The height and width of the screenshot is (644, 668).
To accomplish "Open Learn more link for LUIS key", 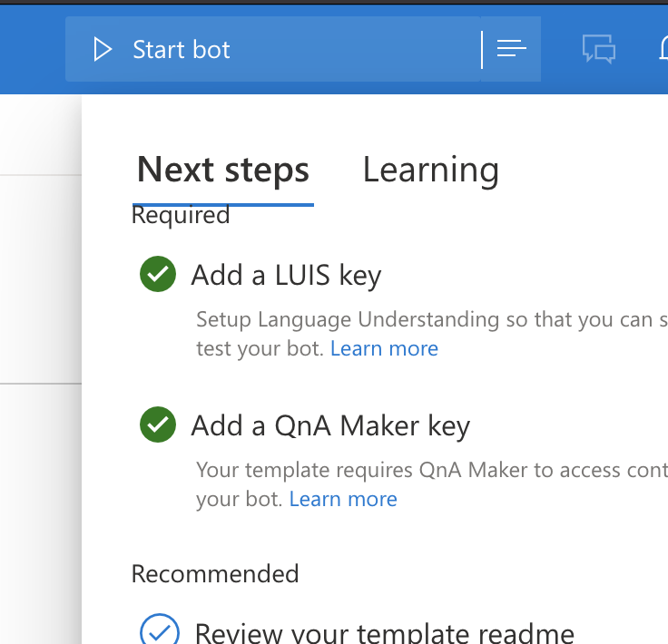I will pyautogui.click(x=384, y=348).
